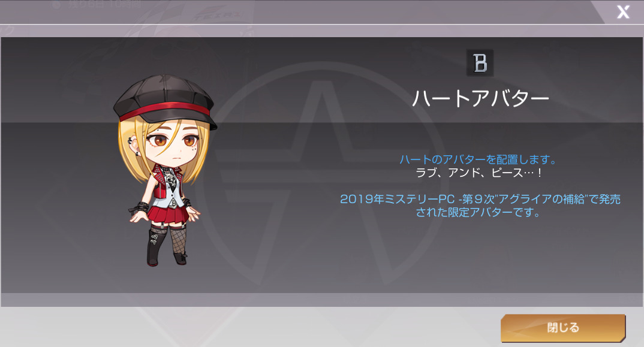Click the avatar's black newsboy cap
644x347 pixels.
pos(164,101)
